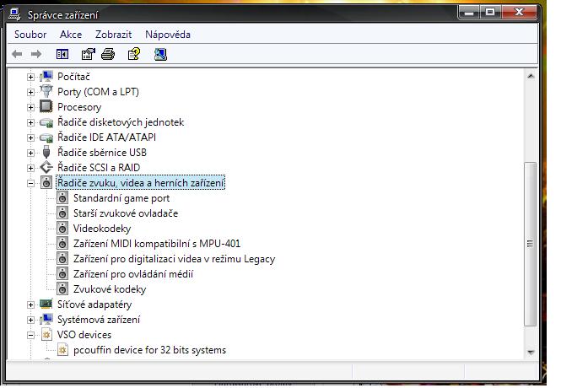Click the VSO devices category icon
The height and width of the screenshot is (388, 588).
tap(46, 334)
